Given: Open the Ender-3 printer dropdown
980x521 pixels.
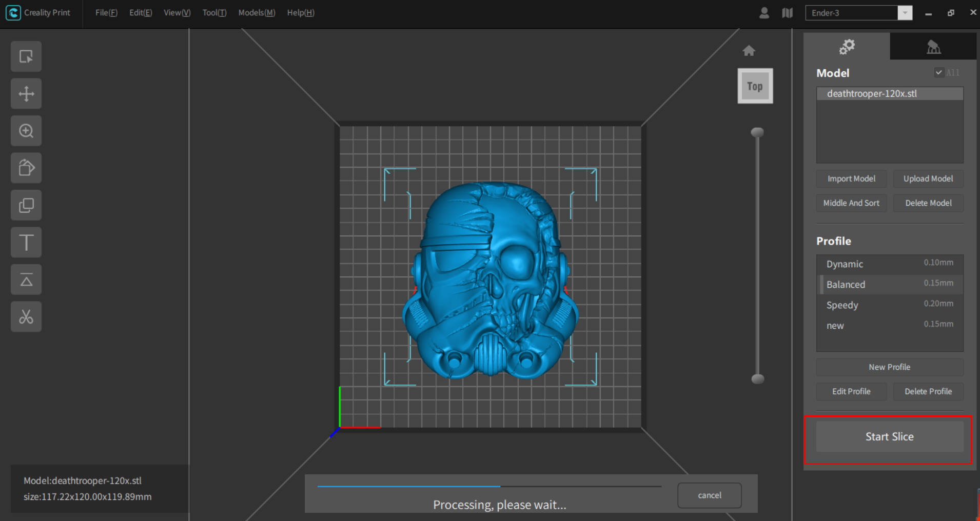Looking at the screenshot, I should (x=905, y=12).
